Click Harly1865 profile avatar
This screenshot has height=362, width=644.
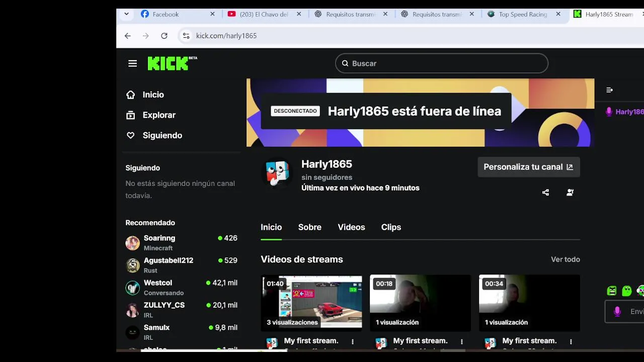coord(277,173)
